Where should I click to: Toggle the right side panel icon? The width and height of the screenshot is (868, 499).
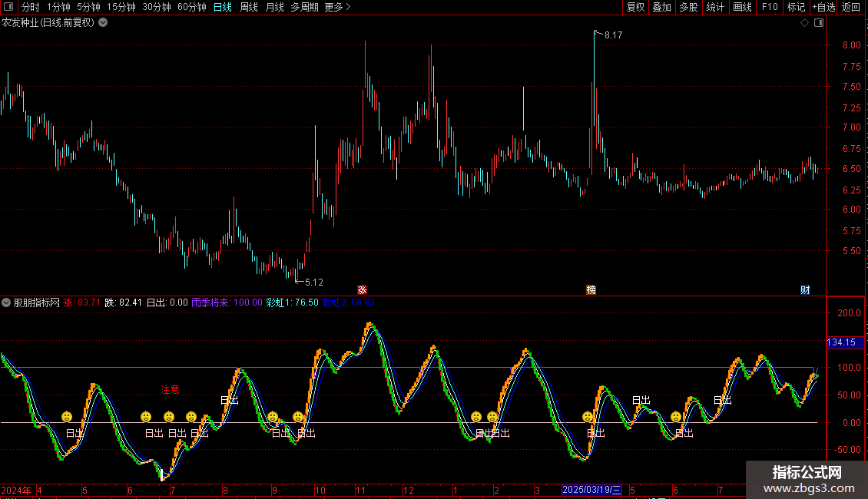pos(819,23)
